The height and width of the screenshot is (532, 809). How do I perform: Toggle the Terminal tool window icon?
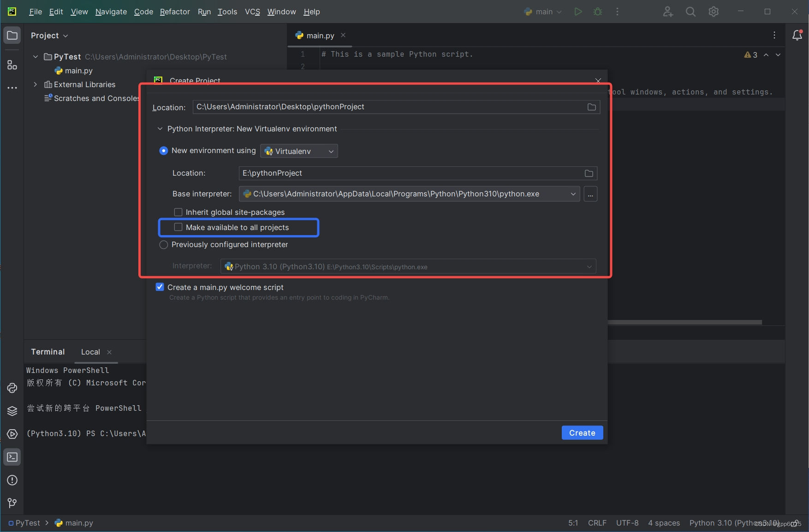[x=12, y=457]
